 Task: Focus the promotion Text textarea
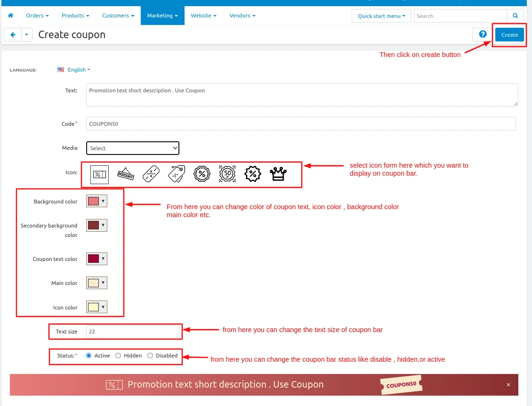point(302,95)
